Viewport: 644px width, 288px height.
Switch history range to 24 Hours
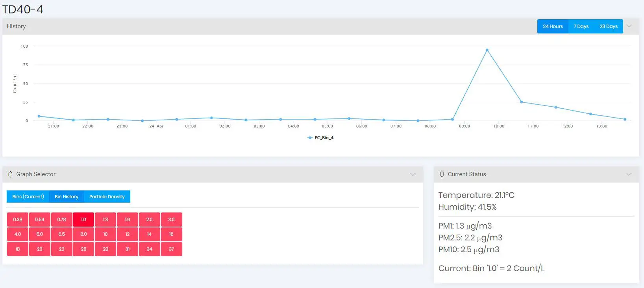[x=553, y=26]
